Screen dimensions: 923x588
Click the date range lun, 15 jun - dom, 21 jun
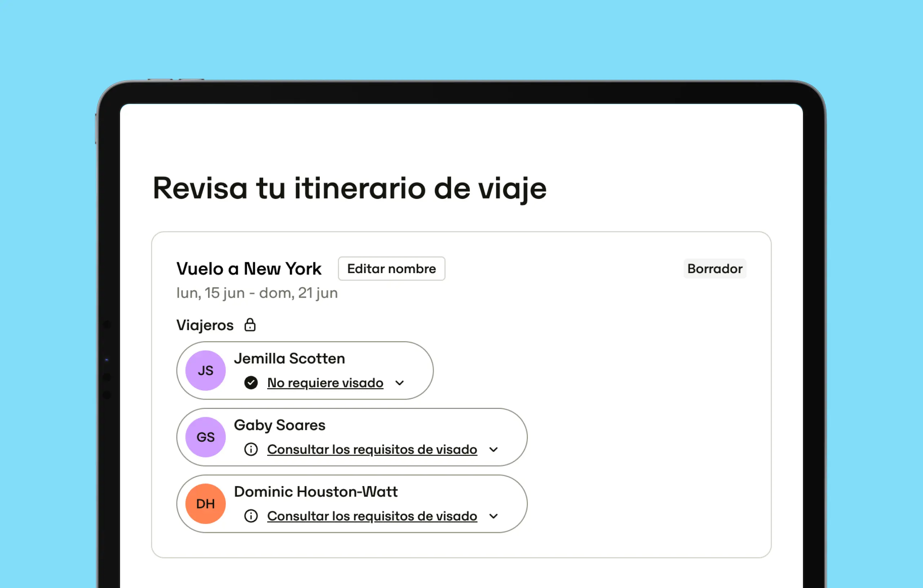click(x=257, y=293)
